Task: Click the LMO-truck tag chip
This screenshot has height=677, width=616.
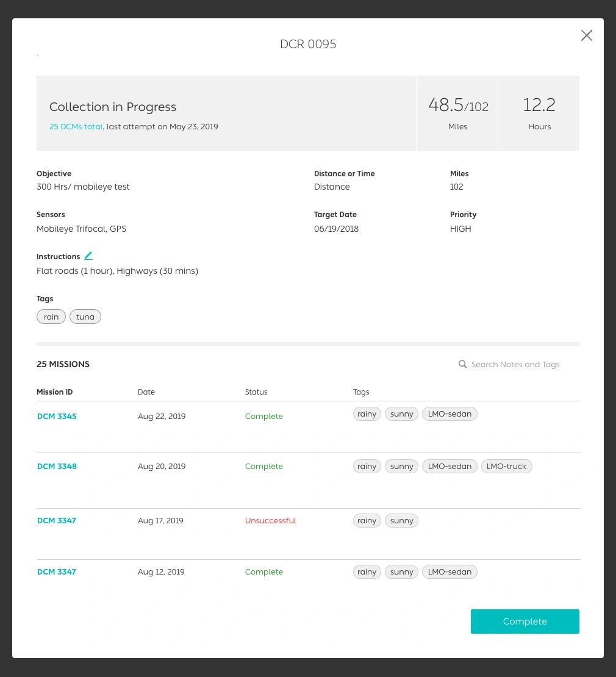Action: [506, 467]
